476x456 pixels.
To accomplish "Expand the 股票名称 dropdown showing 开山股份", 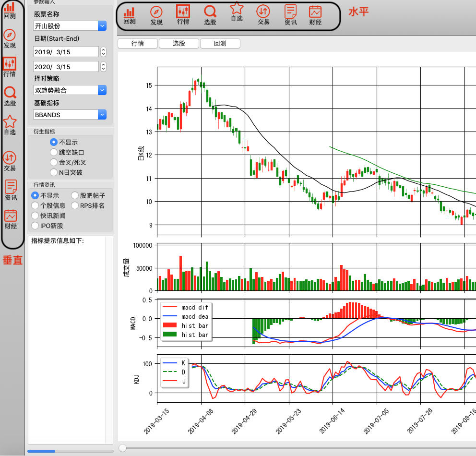I will [x=102, y=26].
